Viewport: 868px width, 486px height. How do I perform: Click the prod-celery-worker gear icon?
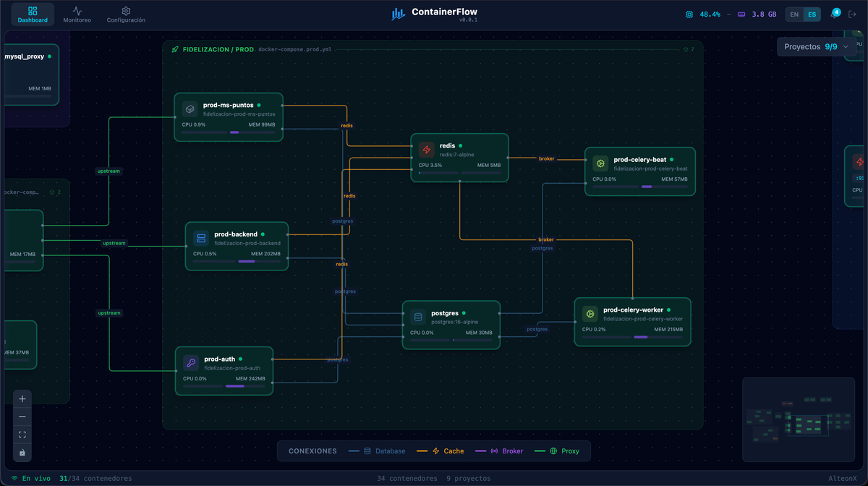click(x=590, y=314)
